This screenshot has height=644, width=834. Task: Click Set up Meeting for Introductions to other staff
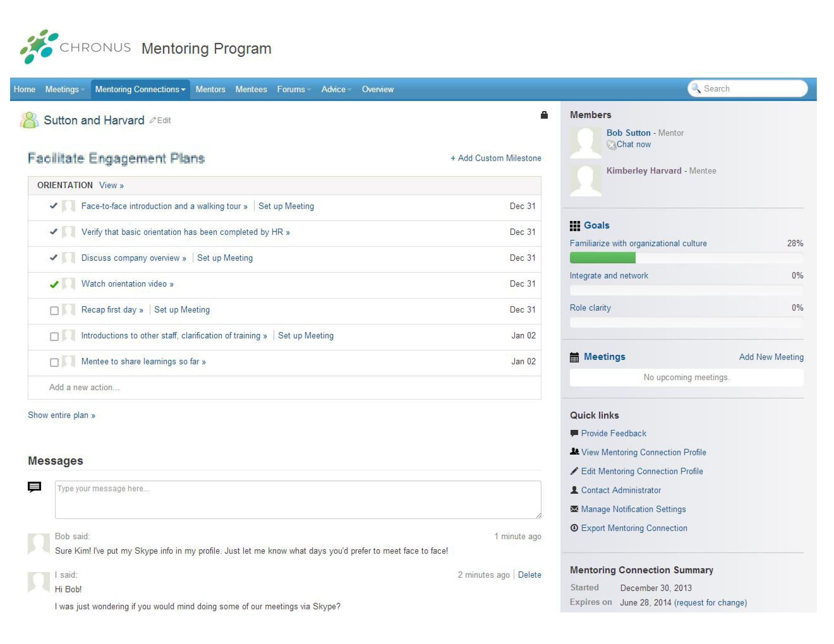pyautogui.click(x=306, y=336)
